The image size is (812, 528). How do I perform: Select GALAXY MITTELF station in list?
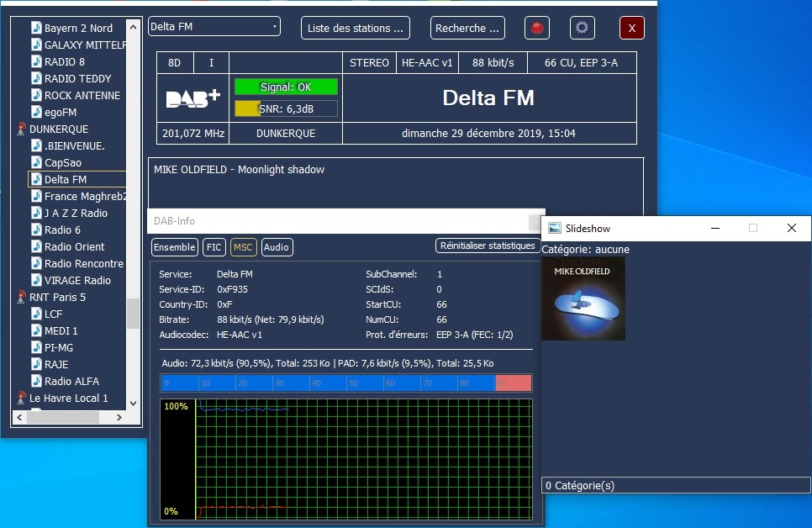click(x=85, y=45)
